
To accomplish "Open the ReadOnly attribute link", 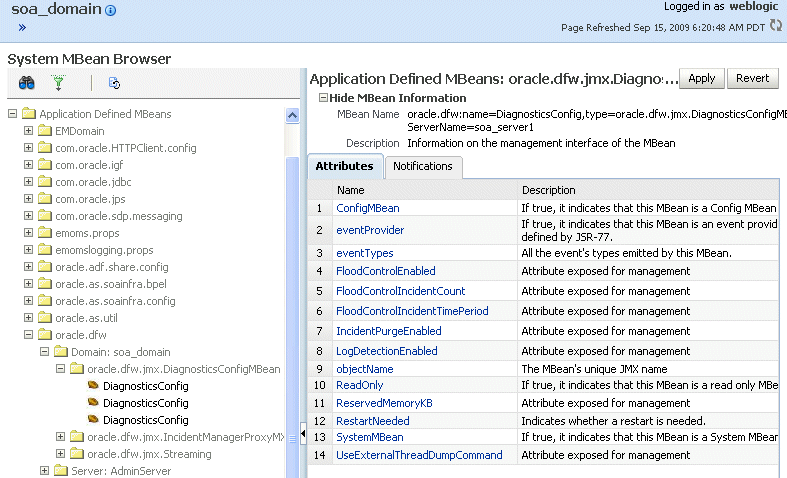I will coord(360,385).
